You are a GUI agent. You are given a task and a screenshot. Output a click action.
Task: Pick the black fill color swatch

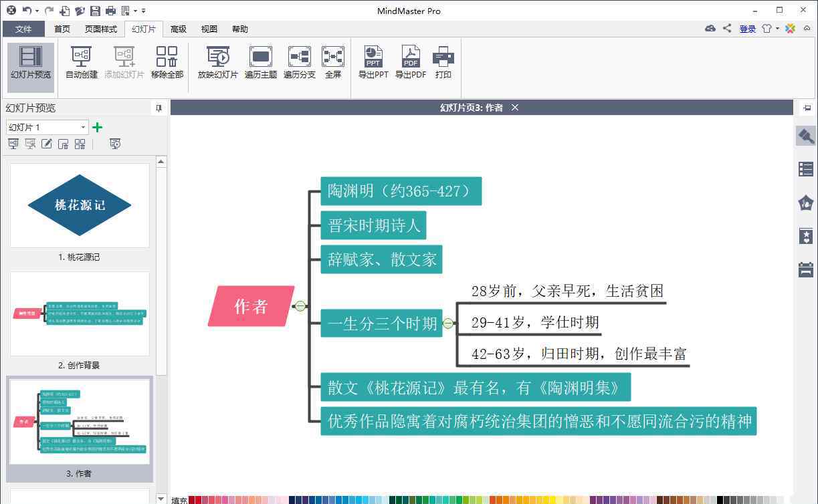[x=720, y=500]
